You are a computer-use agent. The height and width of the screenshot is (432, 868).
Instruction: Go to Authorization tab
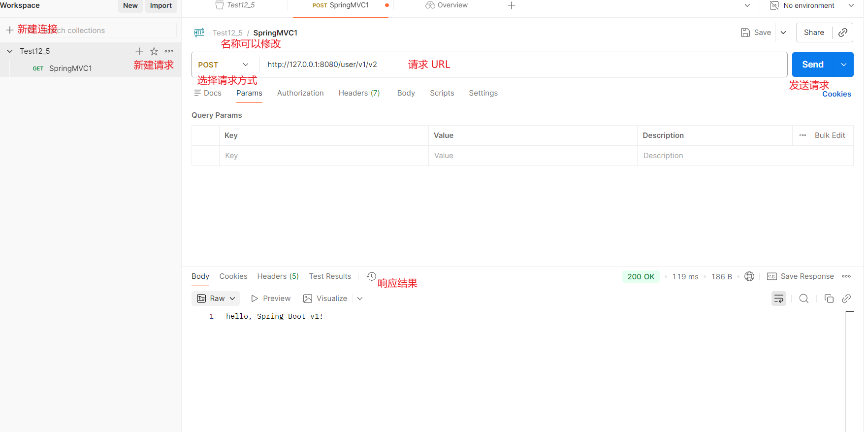tap(300, 93)
